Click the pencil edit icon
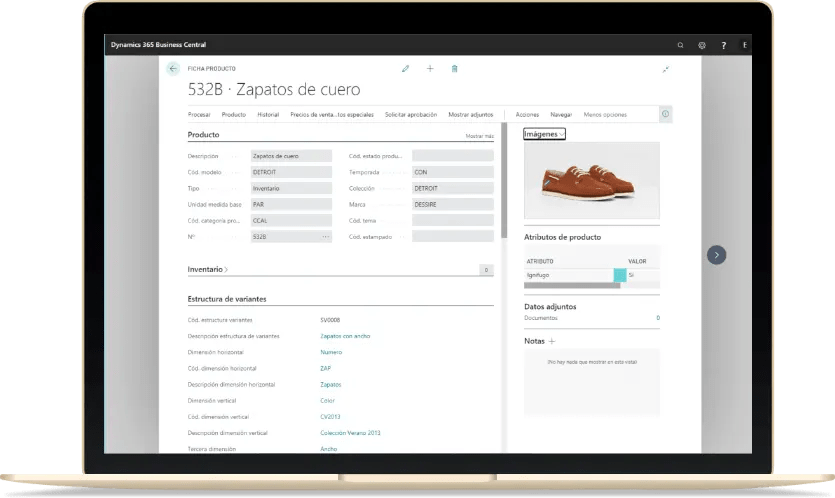 (x=405, y=69)
